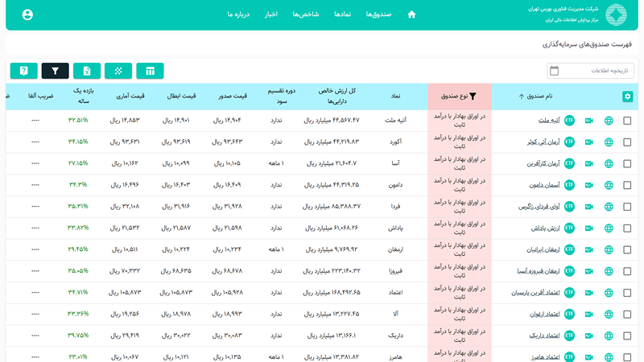Click the help question mark button
Image resolution: width=644 pixels, height=362 pixels.
click(24, 71)
